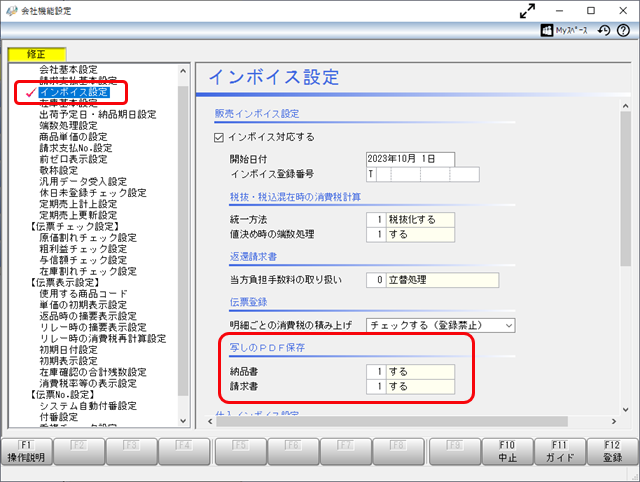Select 原価割れチェック設定 in the list

tap(88, 238)
